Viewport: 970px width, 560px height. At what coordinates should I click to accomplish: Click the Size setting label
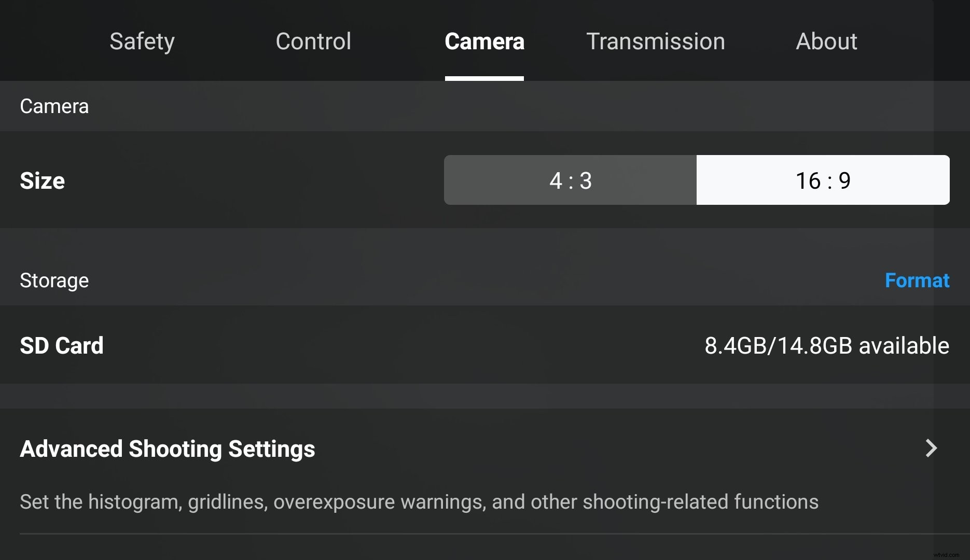[42, 180]
